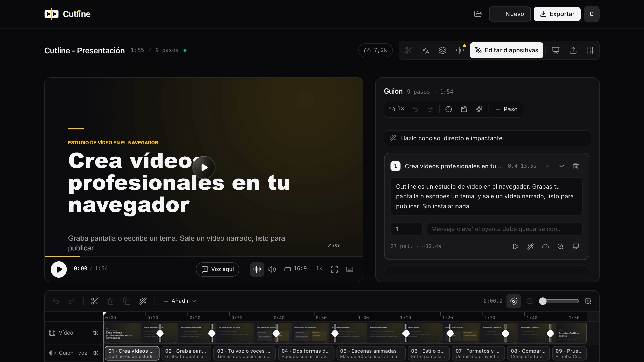Image resolution: width=644 pixels, height=362 pixels.
Task: Mute the player volume
Action: (272, 269)
